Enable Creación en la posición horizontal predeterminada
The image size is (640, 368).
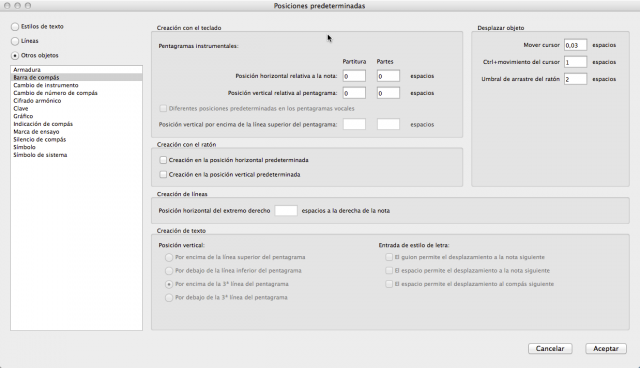click(x=163, y=160)
